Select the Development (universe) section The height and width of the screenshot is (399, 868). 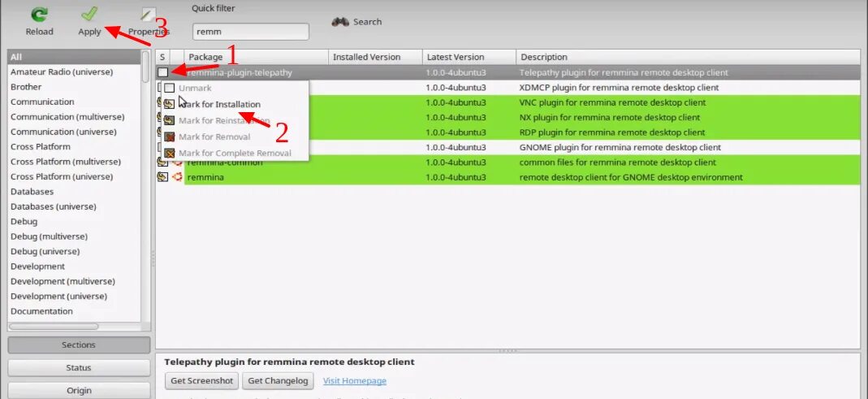coord(74,297)
